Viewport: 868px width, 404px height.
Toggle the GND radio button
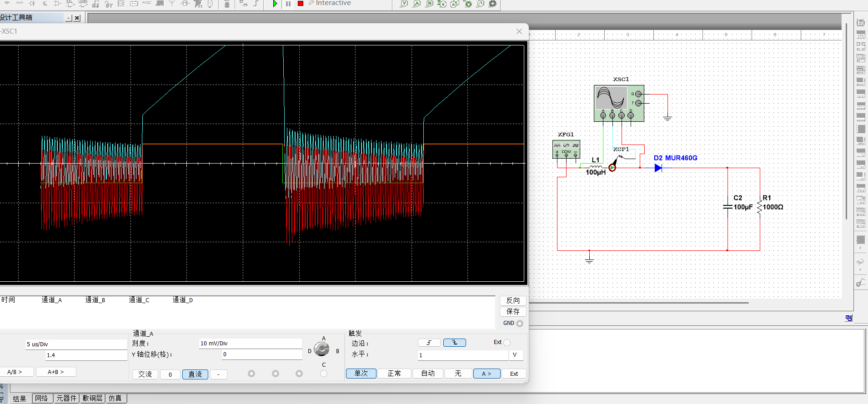pyautogui.click(x=520, y=323)
